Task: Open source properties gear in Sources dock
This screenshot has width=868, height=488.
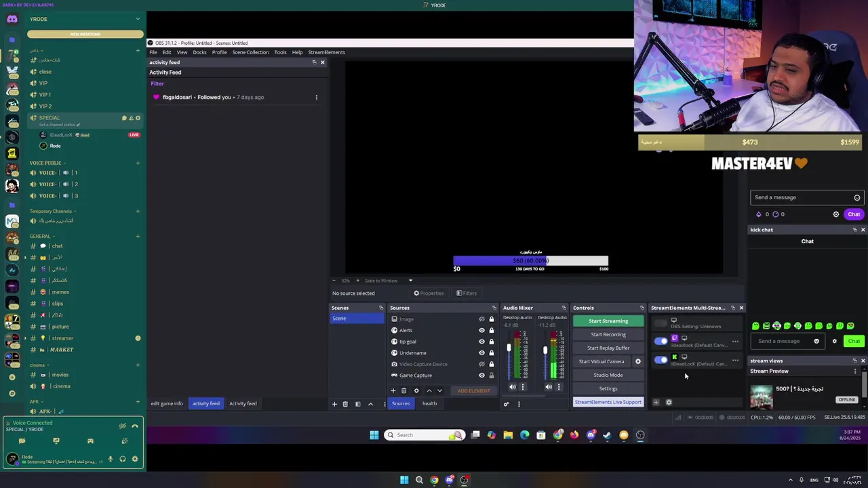Action: (416, 390)
